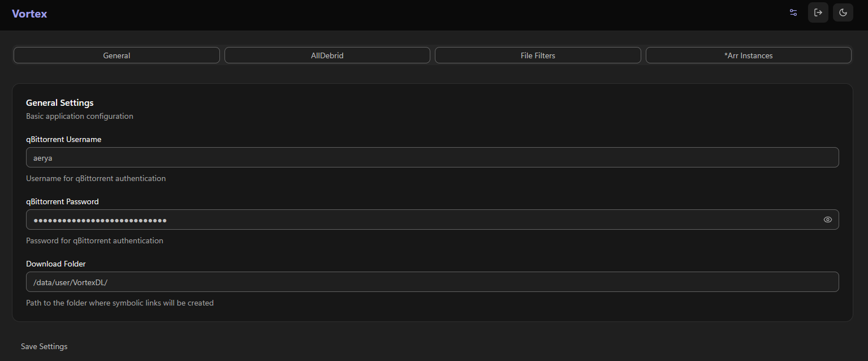Open the settings sliders icon
This screenshot has width=868, height=361.
tap(793, 12)
